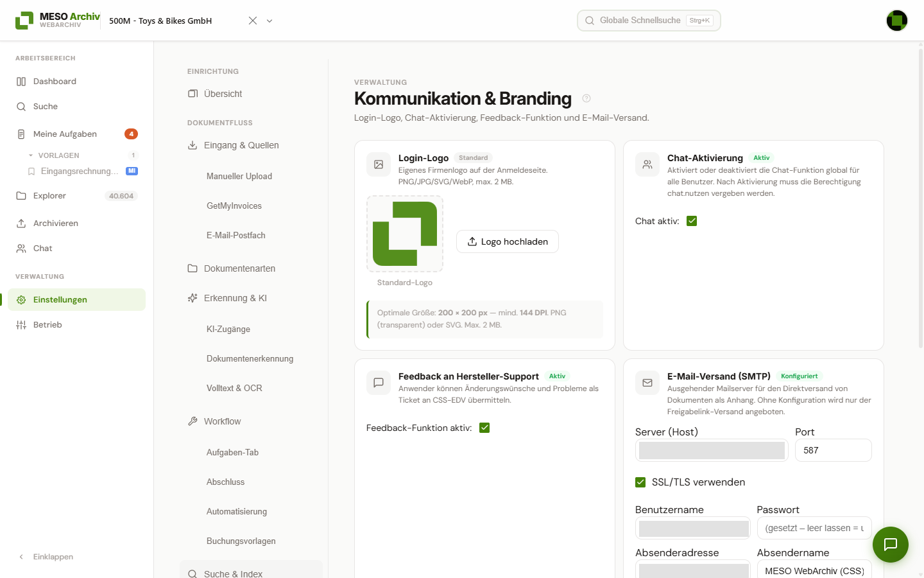
Task: Toggle the SSL/TLS verwenden checkbox
Action: (640, 482)
